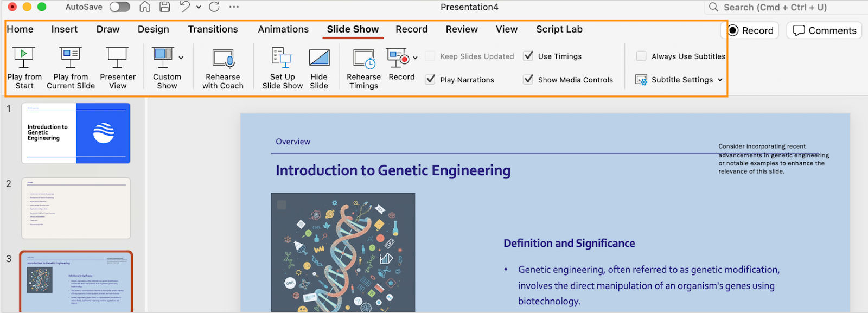Expand the Custom Show dropdown arrow

pos(181,58)
